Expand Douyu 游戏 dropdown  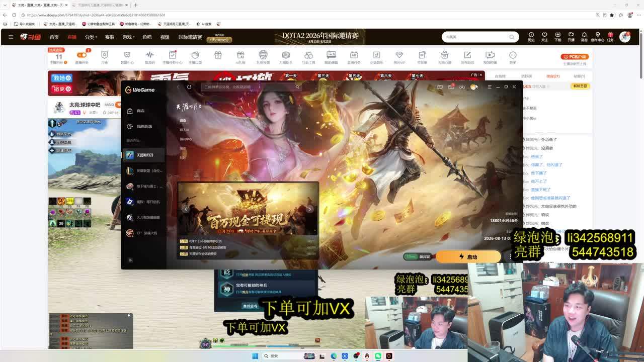click(128, 37)
